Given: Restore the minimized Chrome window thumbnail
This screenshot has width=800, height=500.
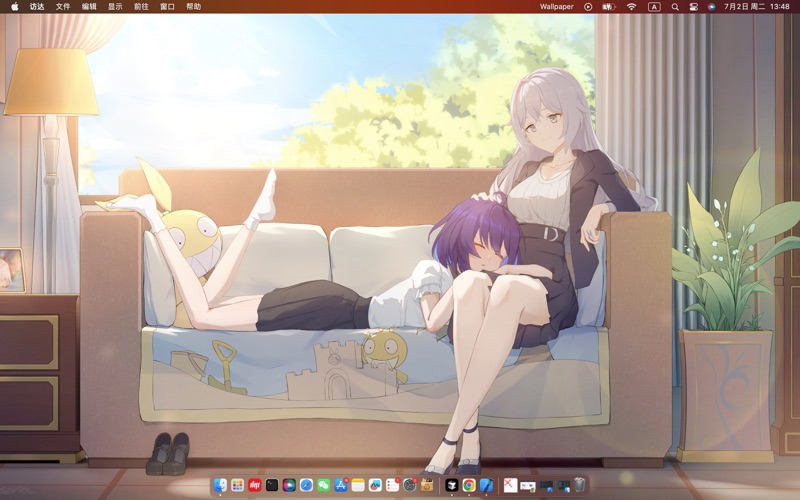Looking at the screenshot, I should click(x=528, y=486).
